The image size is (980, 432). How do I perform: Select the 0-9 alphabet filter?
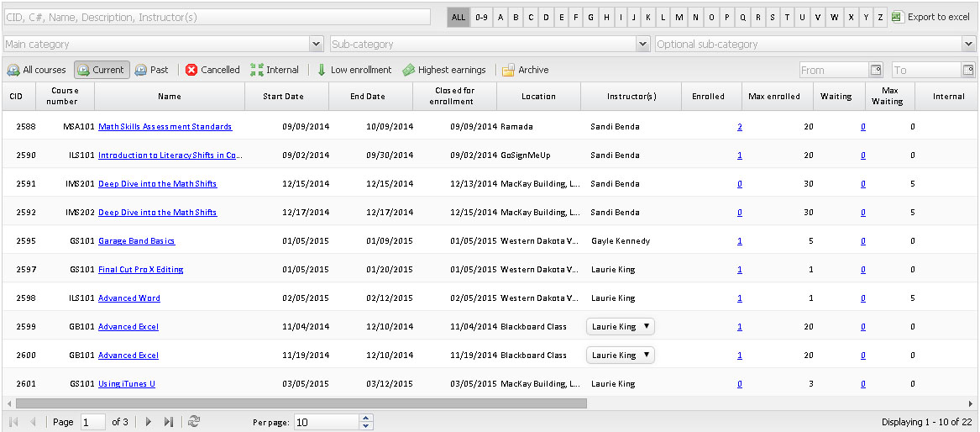481,17
